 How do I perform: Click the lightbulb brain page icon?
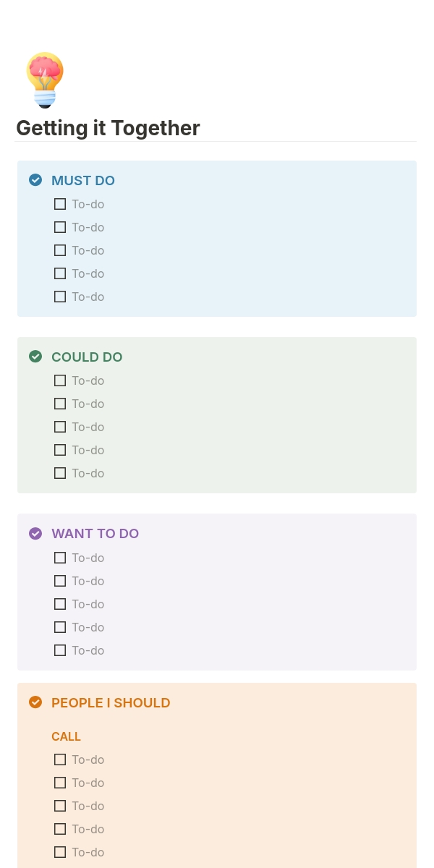point(45,80)
